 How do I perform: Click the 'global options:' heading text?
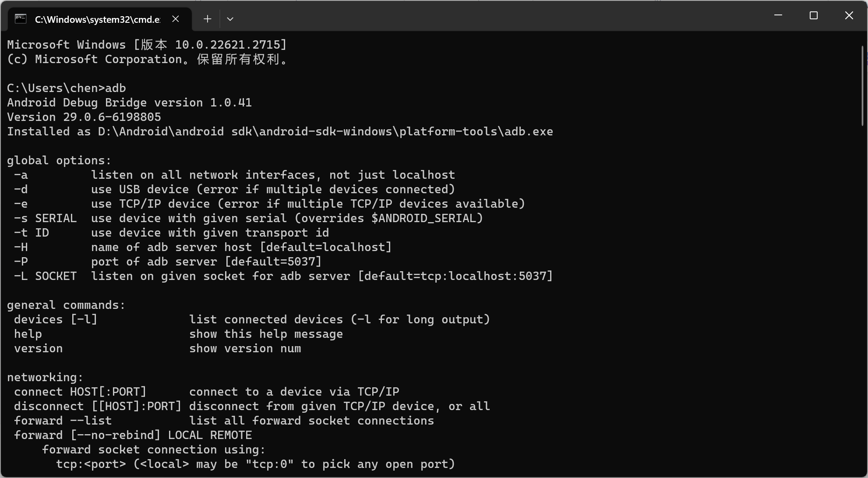click(59, 160)
